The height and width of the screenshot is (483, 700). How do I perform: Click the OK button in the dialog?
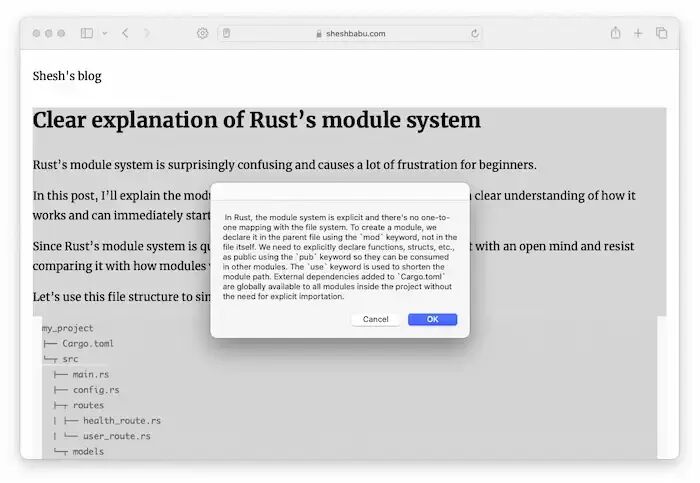[432, 319]
